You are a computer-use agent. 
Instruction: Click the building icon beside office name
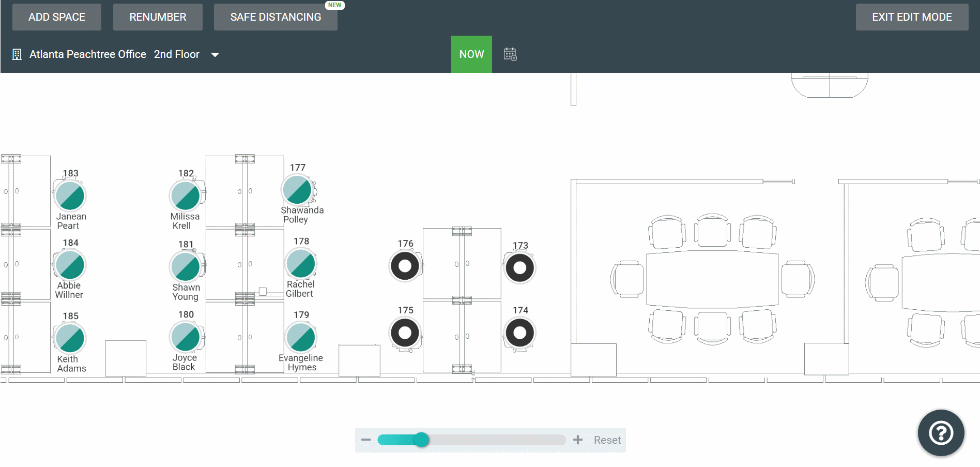click(17, 54)
